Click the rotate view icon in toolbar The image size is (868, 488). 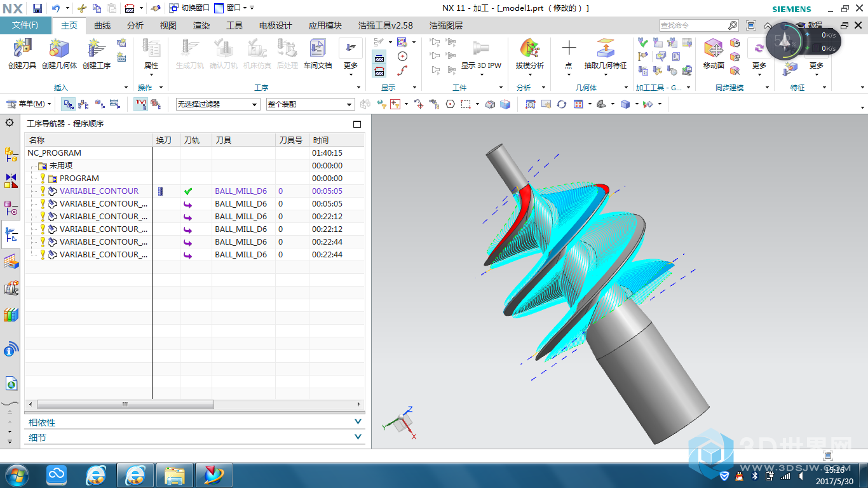561,104
